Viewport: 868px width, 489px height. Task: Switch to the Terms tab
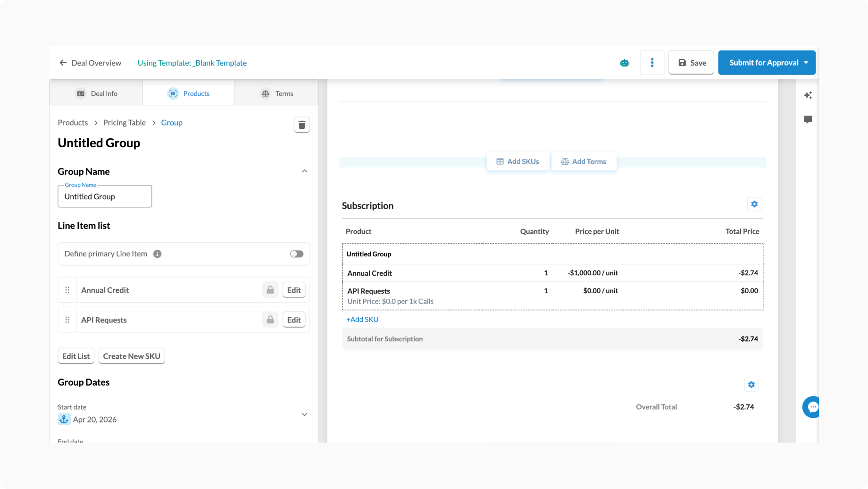[276, 93]
